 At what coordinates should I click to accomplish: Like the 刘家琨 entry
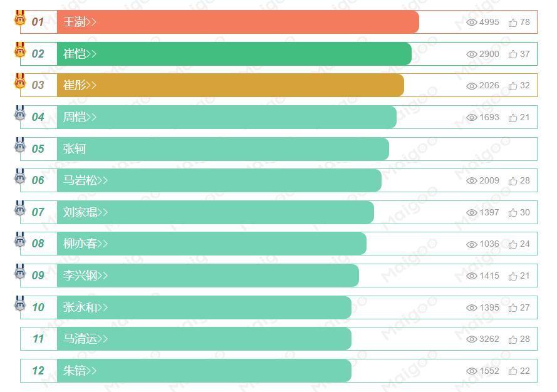coord(513,213)
